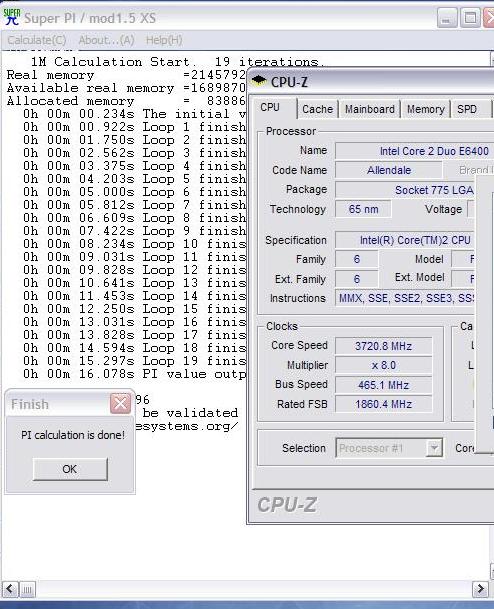Image resolution: width=494 pixels, height=609 pixels.
Task: Click the PI value output line at 16.078s
Action: point(134,374)
